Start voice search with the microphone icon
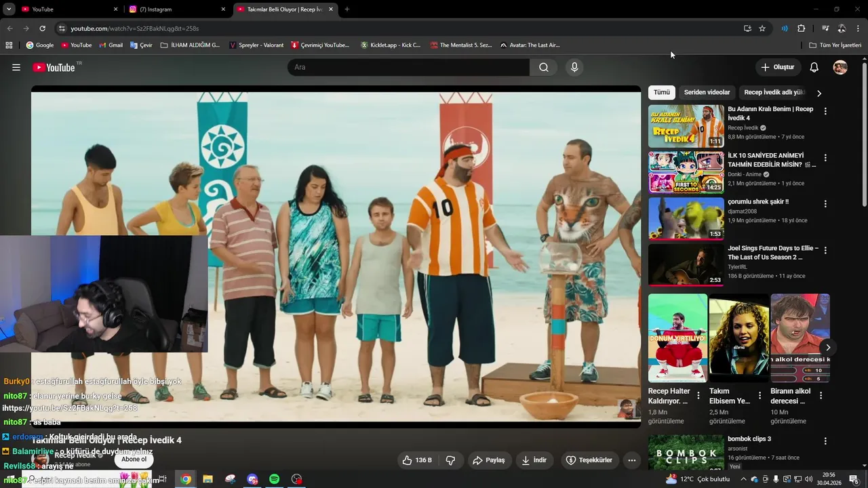 click(x=574, y=67)
